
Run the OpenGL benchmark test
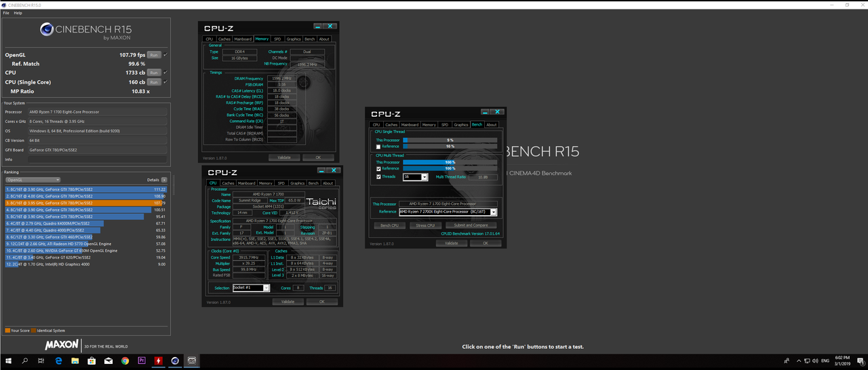click(x=154, y=55)
